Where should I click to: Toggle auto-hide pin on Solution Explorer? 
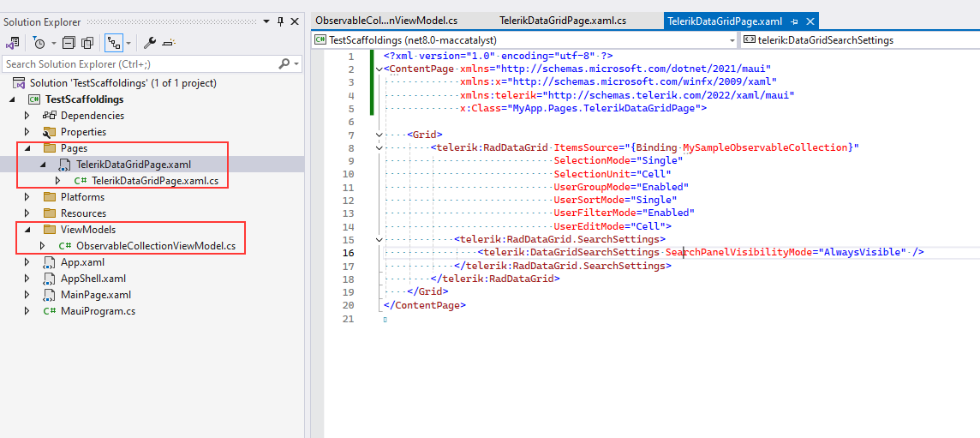point(281,22)
